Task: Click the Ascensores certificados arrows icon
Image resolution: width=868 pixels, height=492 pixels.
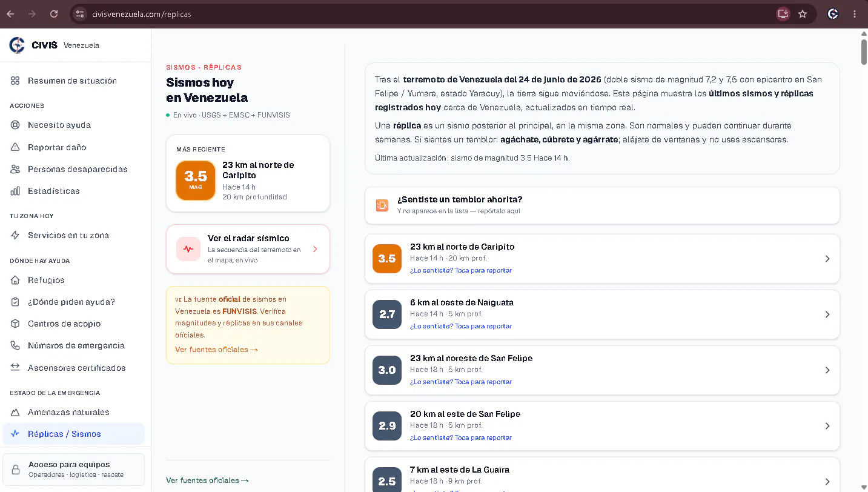Action: coord(15,368)
